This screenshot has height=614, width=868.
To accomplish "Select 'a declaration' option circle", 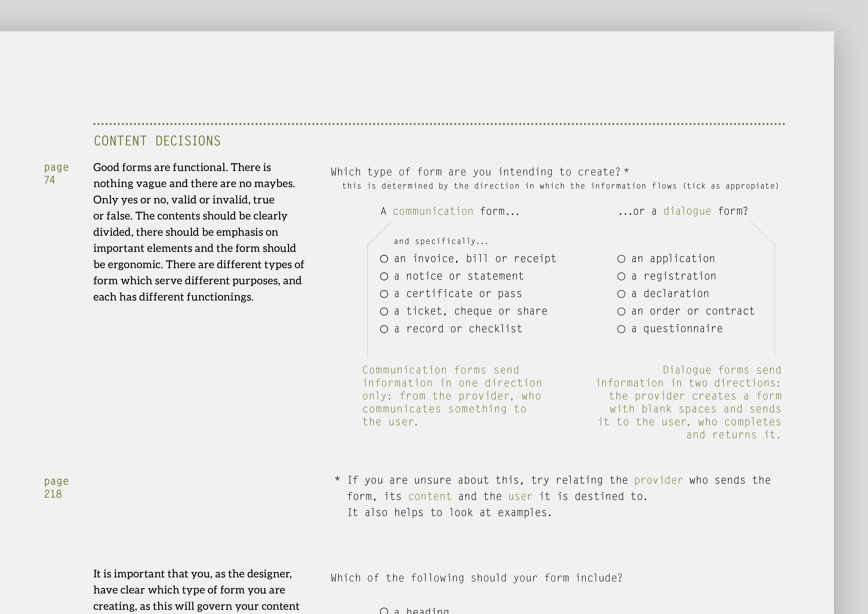I will click(621, 294).
